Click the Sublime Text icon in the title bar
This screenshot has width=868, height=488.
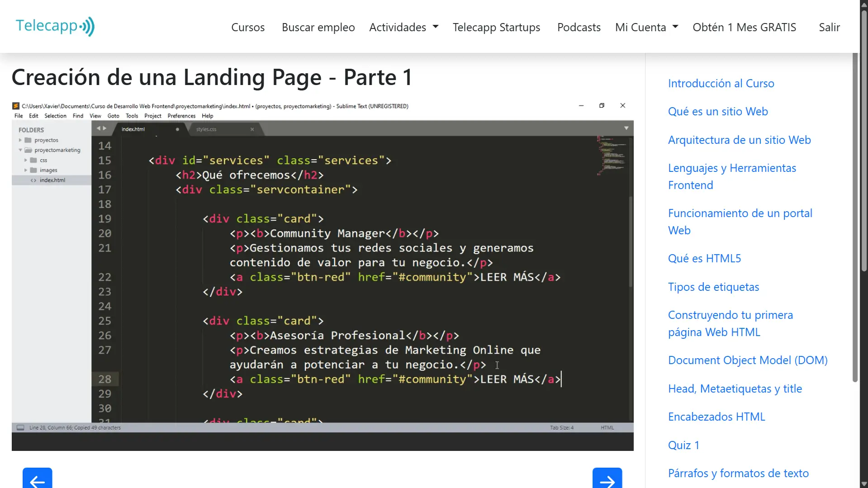(15, 106)
